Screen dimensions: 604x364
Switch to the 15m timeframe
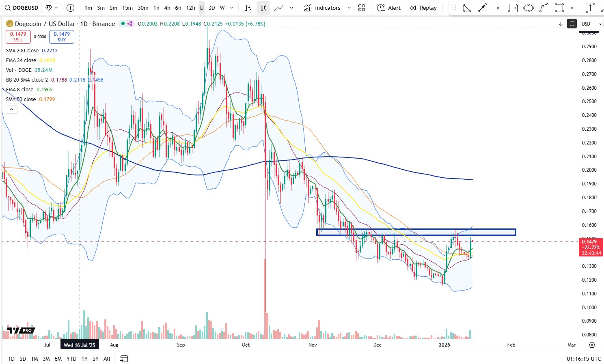pyautogui.click(x=127, y=8)
